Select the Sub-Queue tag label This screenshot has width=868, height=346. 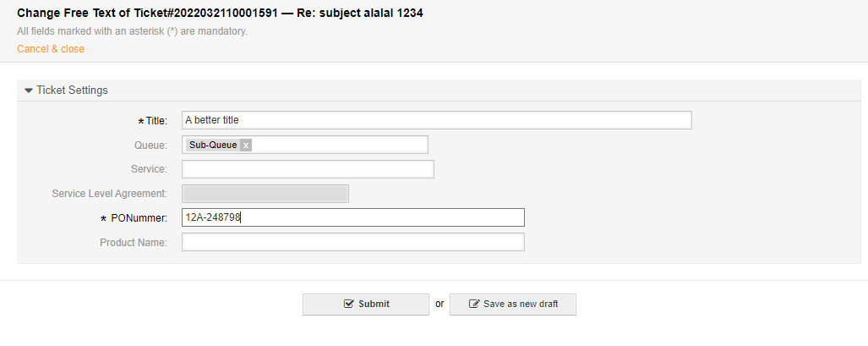point(213,146)
